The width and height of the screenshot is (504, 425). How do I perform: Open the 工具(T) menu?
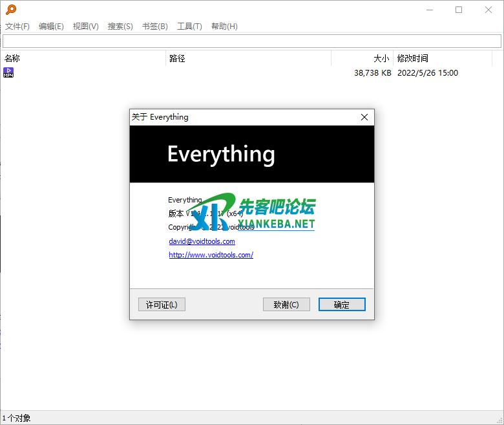(x=189, y=27)
